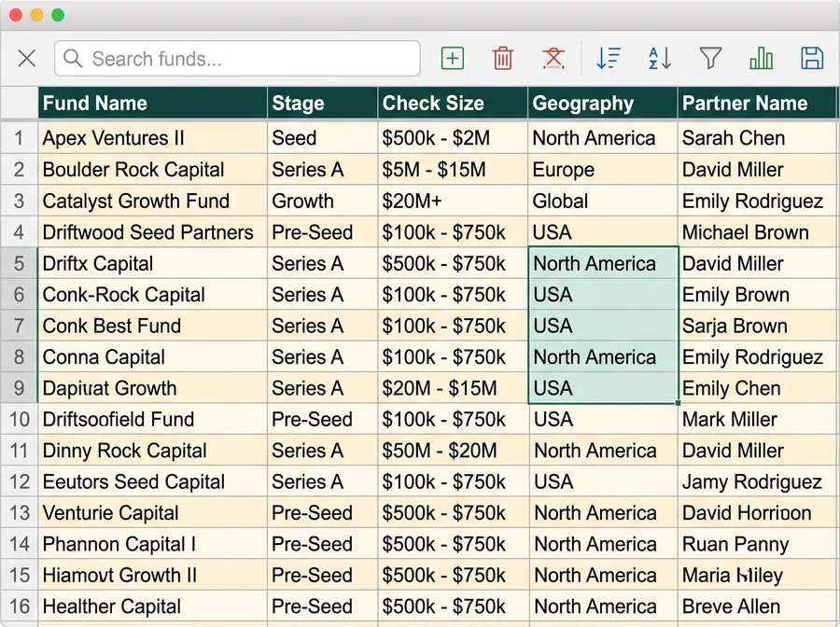Image resolution: width=840 pixels, height=627 pixels.
Task: Click the Stage column header
Action: (x=323, y=103)
